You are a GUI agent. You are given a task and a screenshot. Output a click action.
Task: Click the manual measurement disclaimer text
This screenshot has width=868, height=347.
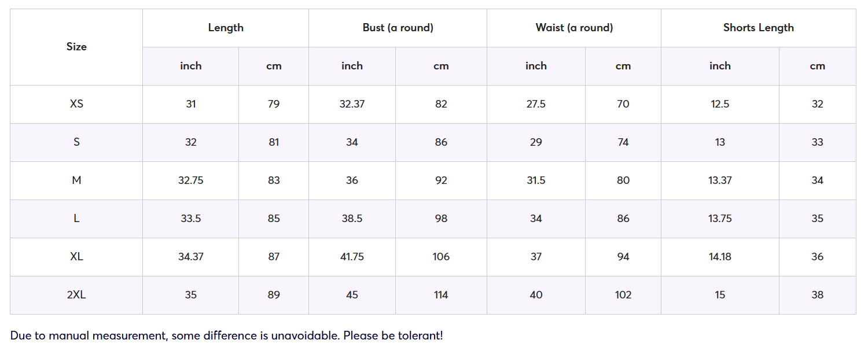pos(227,335)
